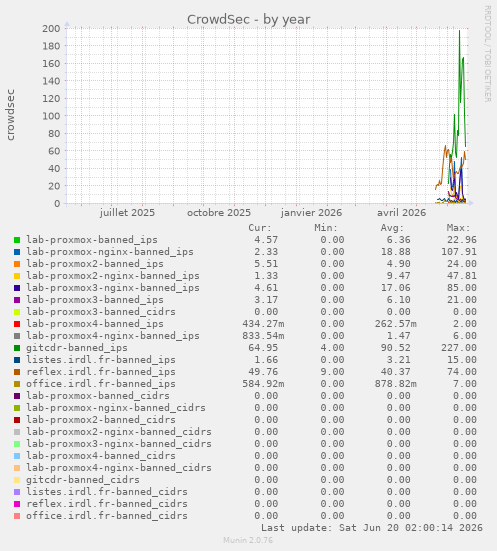This screenshot has height=551, width=497.
Task: Select the listes.irdl.fr-banned_ips legend entry
Action: [101, 360]
